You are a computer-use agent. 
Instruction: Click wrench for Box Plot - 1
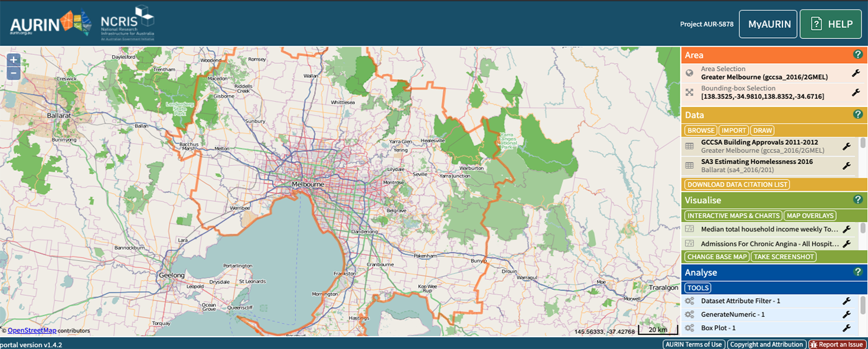846,328
